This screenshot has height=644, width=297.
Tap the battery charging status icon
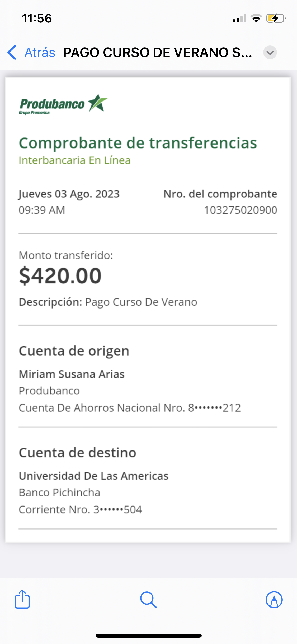(276, 19)
